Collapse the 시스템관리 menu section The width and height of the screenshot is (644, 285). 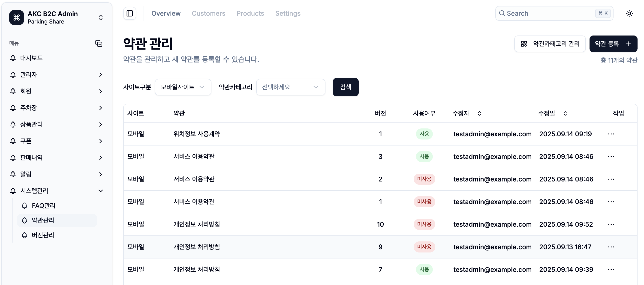click(x=101, y=191)
